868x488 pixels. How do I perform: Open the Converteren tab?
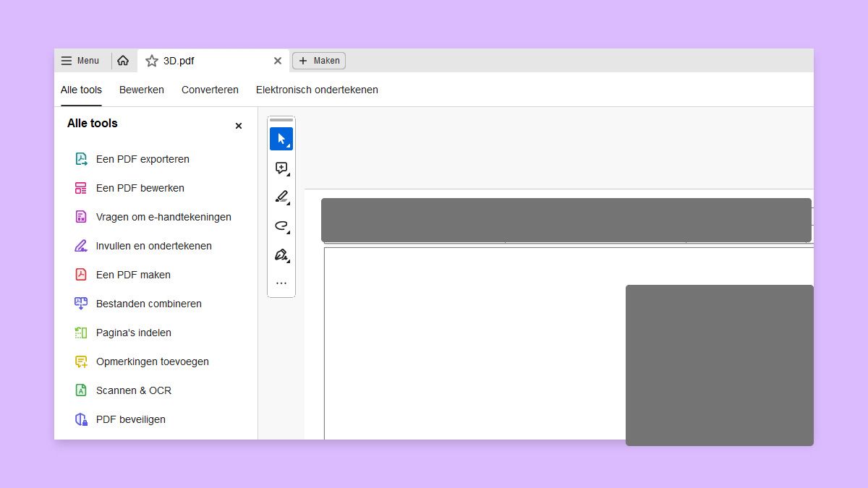pyautogui.click(x=210, y=90)
